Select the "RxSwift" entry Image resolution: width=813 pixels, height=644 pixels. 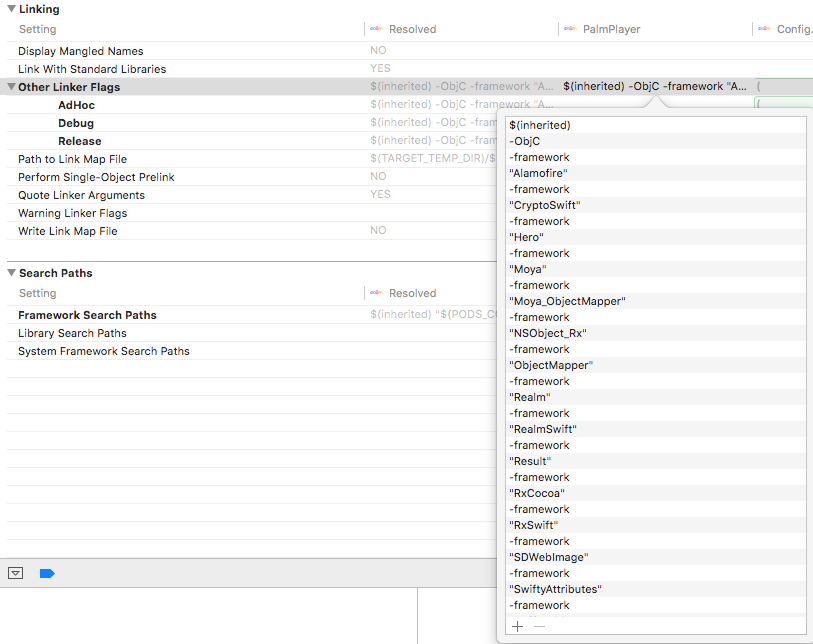click(655, 525)
